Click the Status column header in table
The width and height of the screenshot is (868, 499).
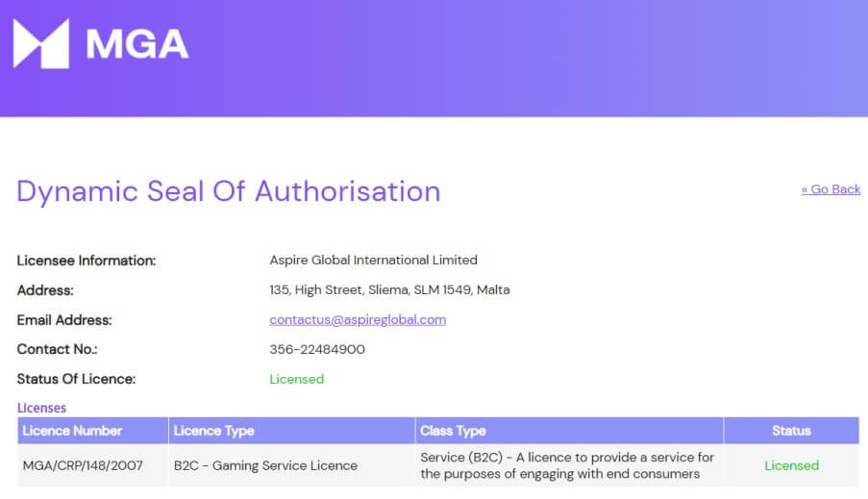click(x=791, y=431)
